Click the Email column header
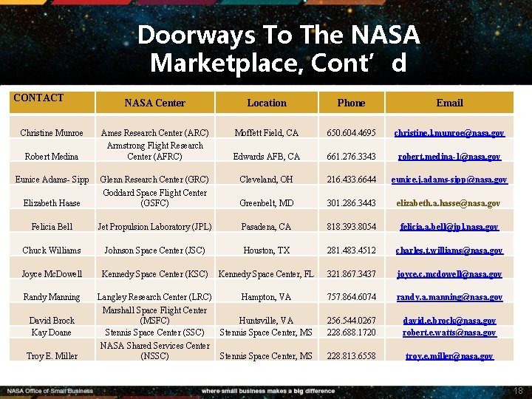This screenshot has height=399, width=532. click(449, 103)
